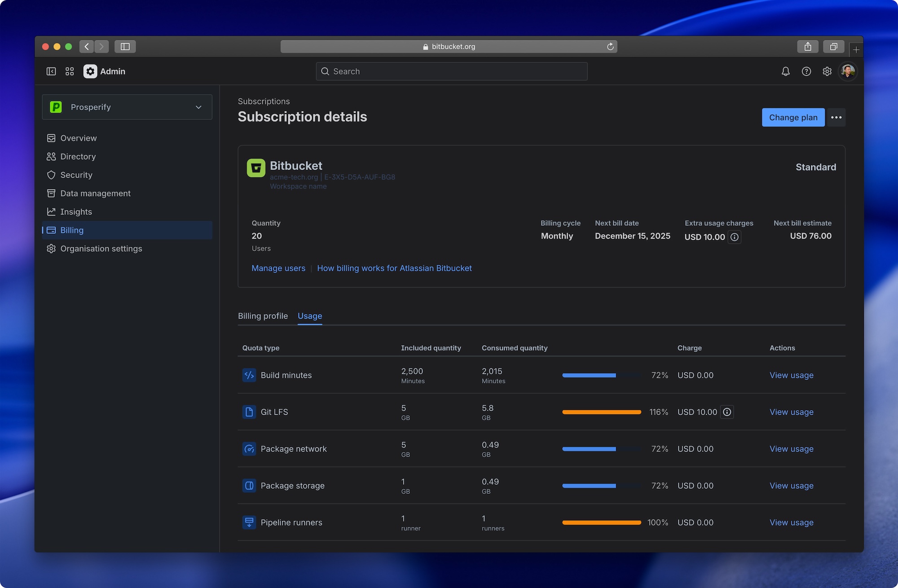Image resolution: width=898 pixels, height=588 pixels.
Task: Click the notifications bell icon
Action: click(x=785, y=71)
